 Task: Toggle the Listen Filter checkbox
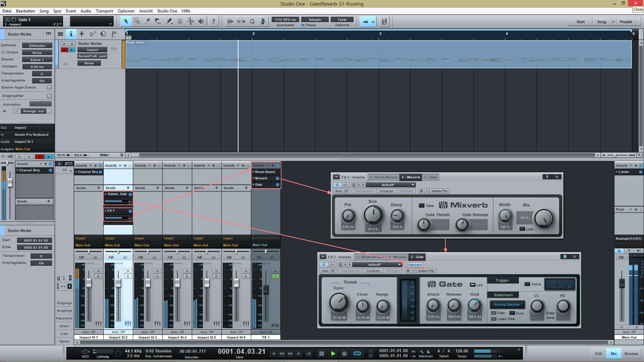click(494, 319)
